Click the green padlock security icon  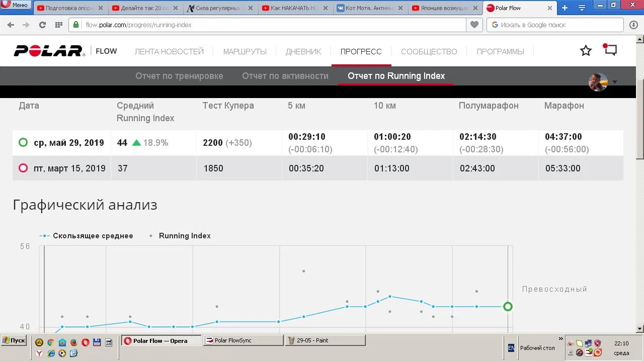point(76,25)
